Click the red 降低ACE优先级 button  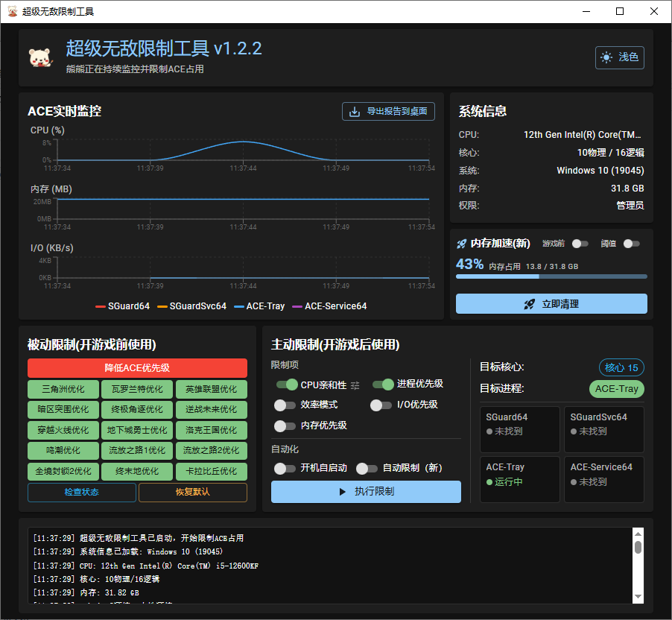click(x=137, y=368)
